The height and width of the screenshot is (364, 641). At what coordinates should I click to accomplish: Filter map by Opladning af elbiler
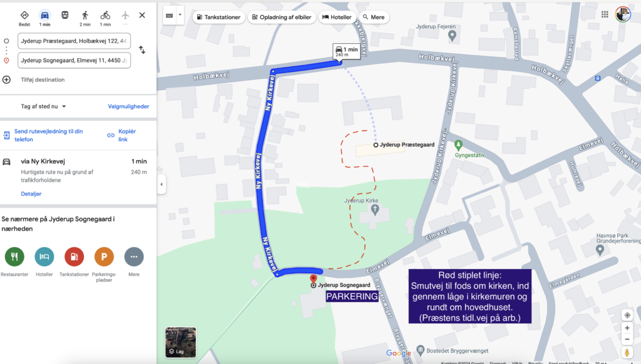pyautogui.click(x=282, y=17)
